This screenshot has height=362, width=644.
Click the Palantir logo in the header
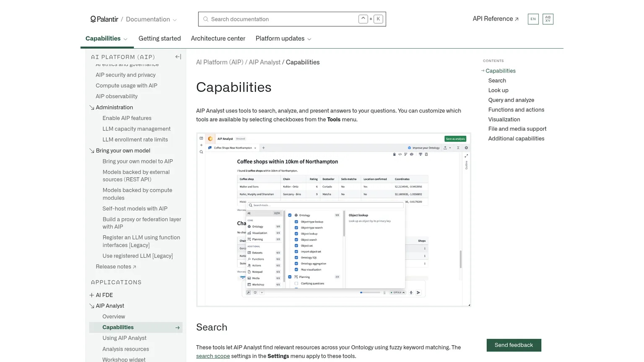pyautogui.click(x=104, y=19)
